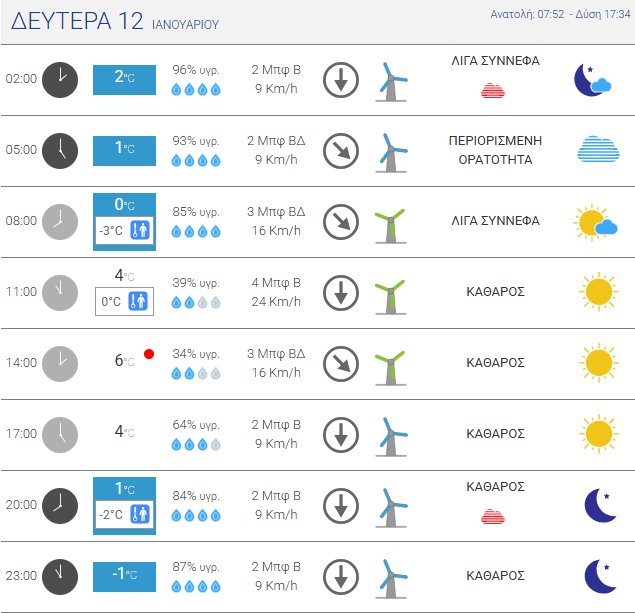Screen dimensions: 635x613
Task: Click the -3°C feels-like box at 08:00
Action: pyautogui.click(x=124, y=231)
